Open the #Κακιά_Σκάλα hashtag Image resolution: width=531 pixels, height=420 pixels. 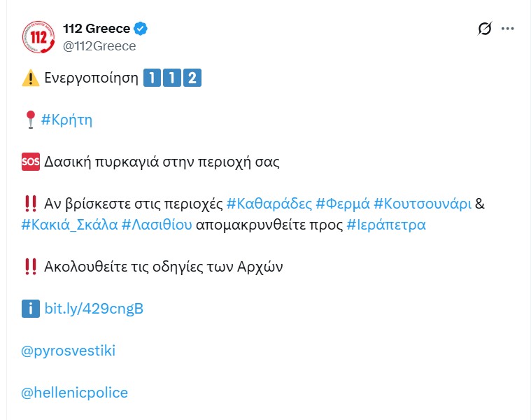tap(69, 225)
